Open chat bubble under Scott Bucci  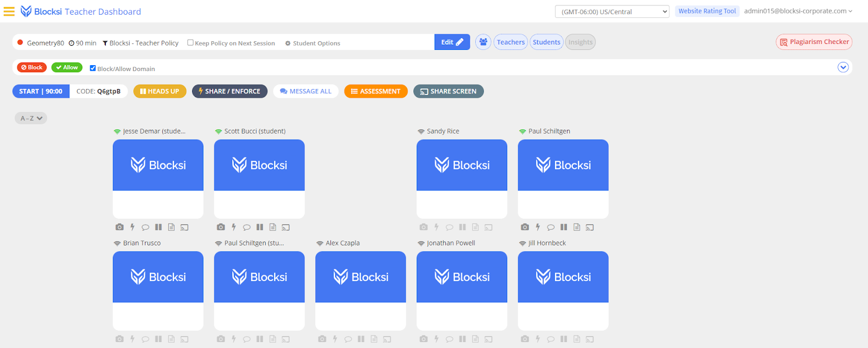pyautogui.click(x=247, y=227)
